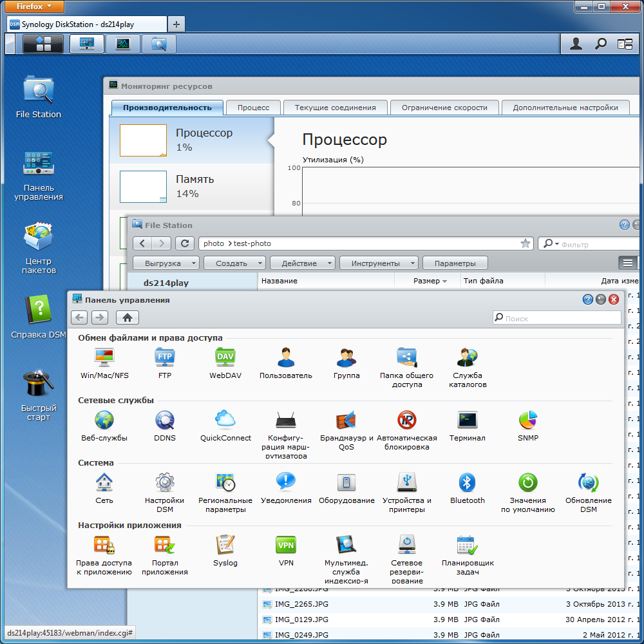Go to Control Panel home

[x=128, y=317]
